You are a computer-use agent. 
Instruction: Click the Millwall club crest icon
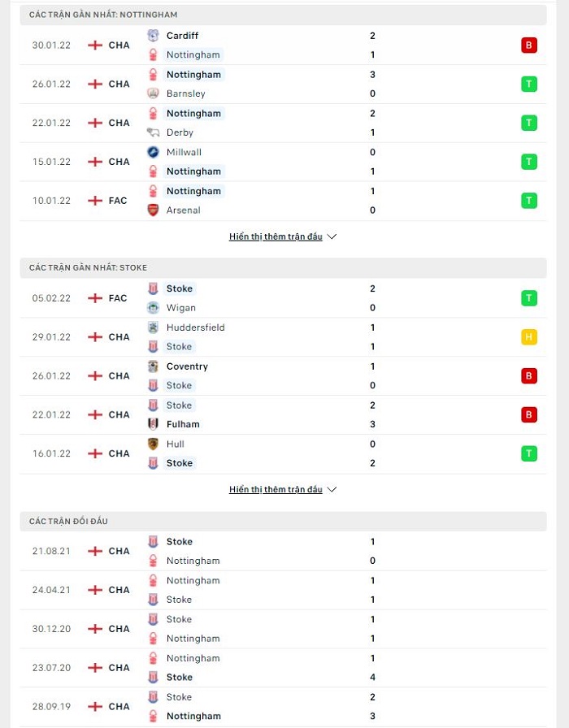(x=153, y=152)
